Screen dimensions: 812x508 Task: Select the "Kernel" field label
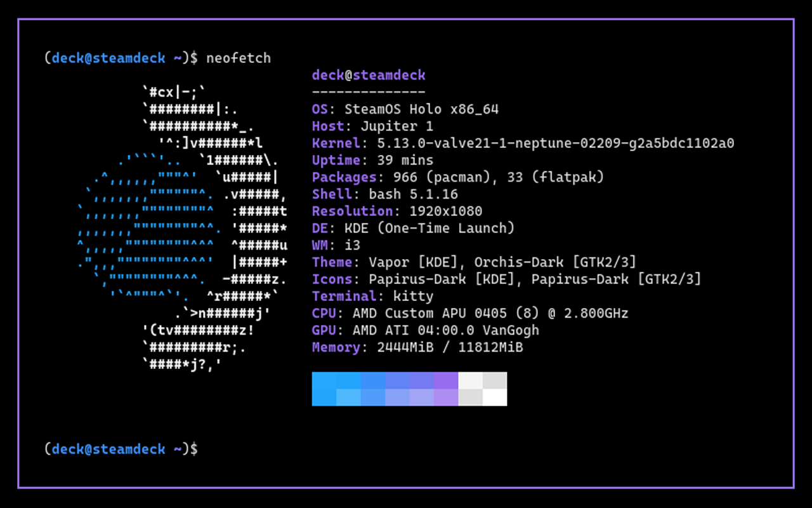point(336,144)
